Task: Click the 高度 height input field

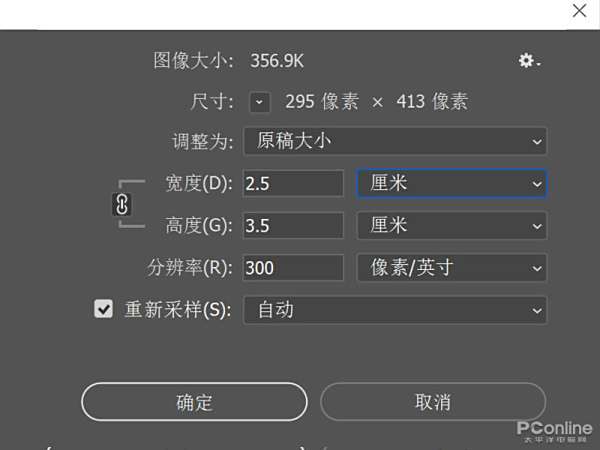Action: [x=293, y=225]
